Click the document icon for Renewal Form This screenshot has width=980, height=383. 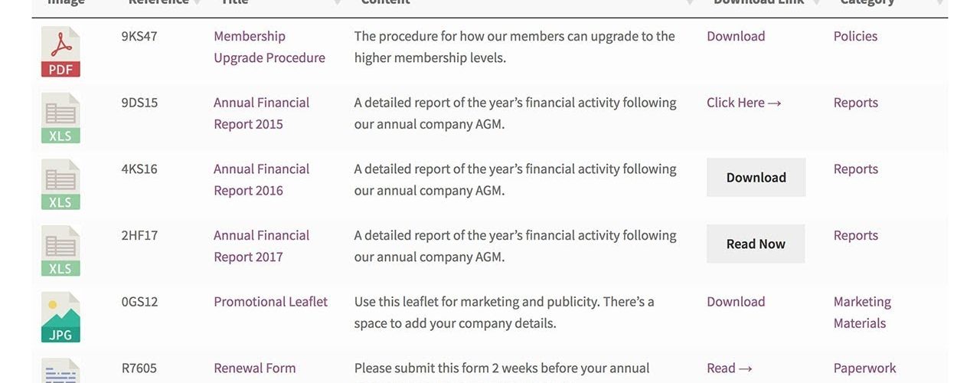(x=60, y=371)
